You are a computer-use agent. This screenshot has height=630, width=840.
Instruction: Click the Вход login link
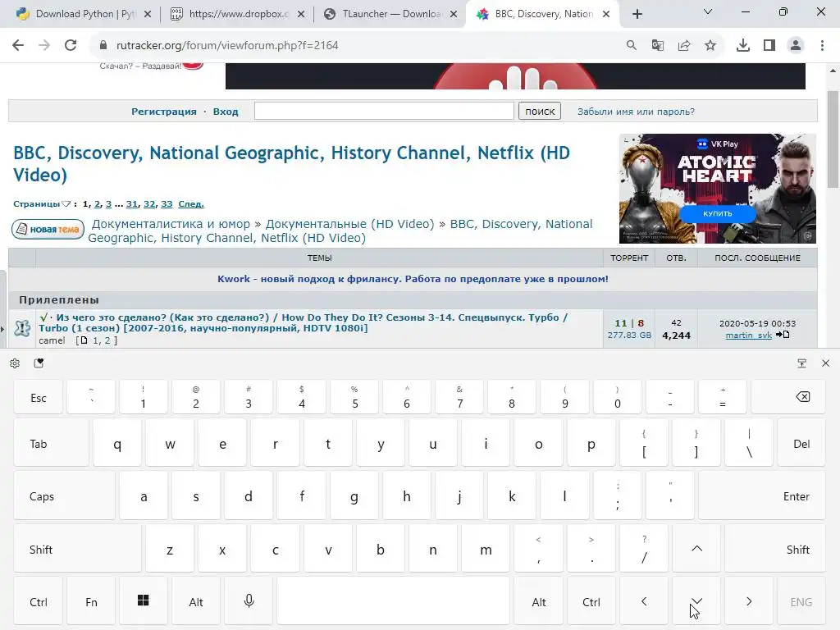pos(226,112)
